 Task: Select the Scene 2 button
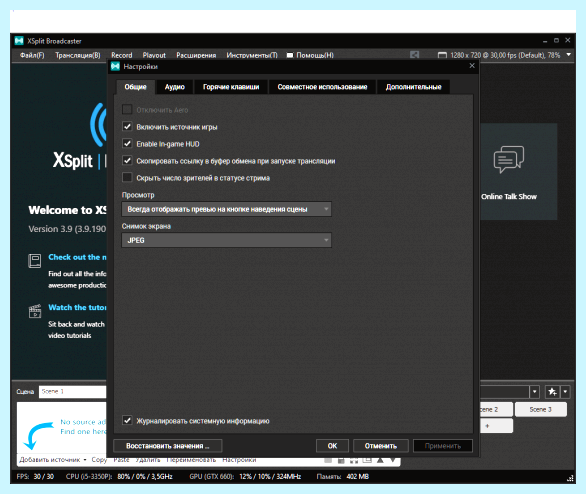coord(496,410)
